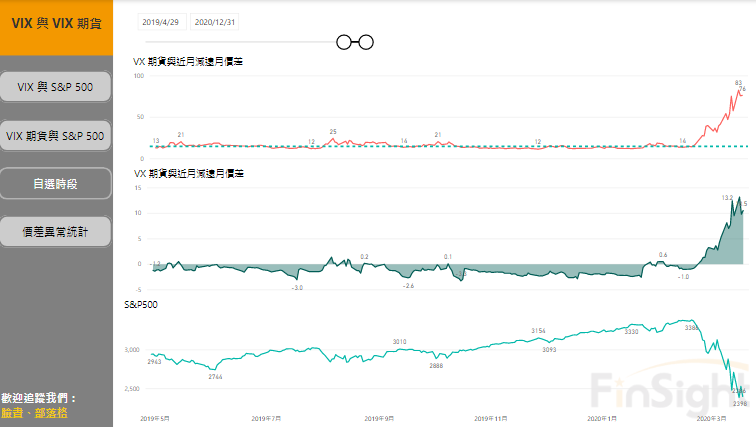This screenshot has width=756, height=427.
Task: Open the "價差異常統計" statistics page
Action: 56,231
